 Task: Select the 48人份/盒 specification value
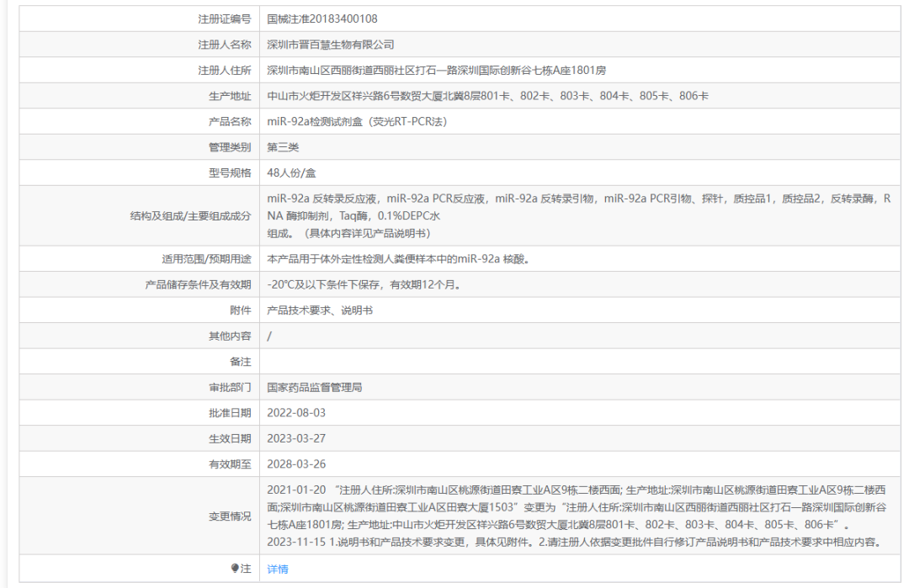click(291, 173)
